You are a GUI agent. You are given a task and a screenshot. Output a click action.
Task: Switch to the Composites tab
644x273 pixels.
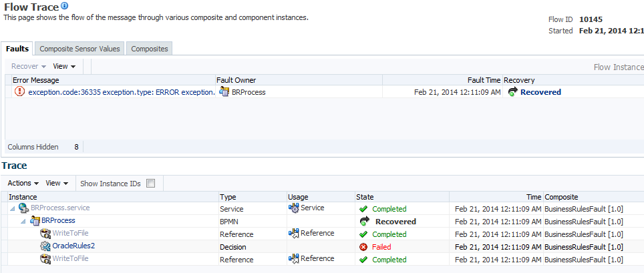[x=150, y=49]
